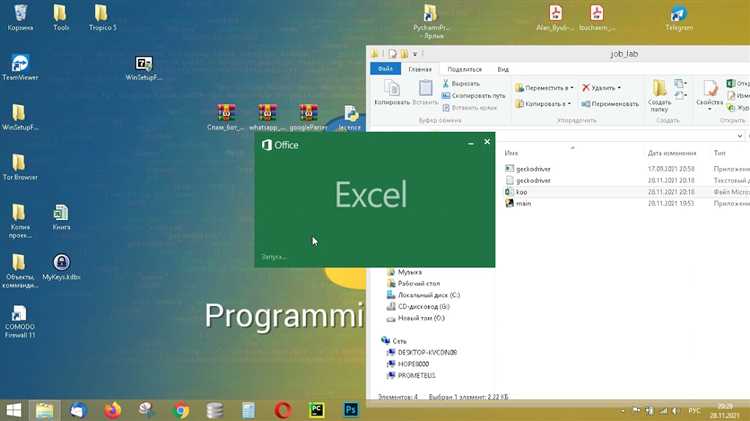Open PyCharm from the taskbar
Screen dimensions: 750x421
(x=317, y=410)
